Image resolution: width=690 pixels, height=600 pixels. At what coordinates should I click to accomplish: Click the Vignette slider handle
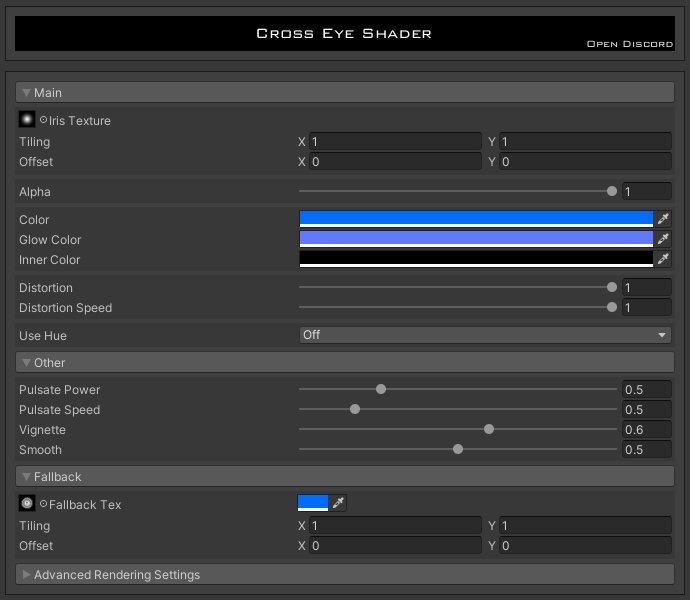click(489, 429)
